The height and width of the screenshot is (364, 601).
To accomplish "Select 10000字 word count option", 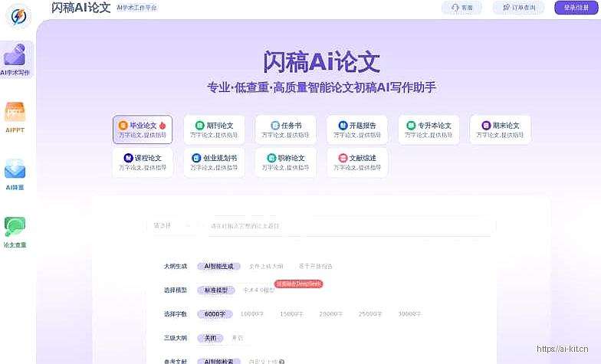I will pyautogui.click(x=252, y=314).
